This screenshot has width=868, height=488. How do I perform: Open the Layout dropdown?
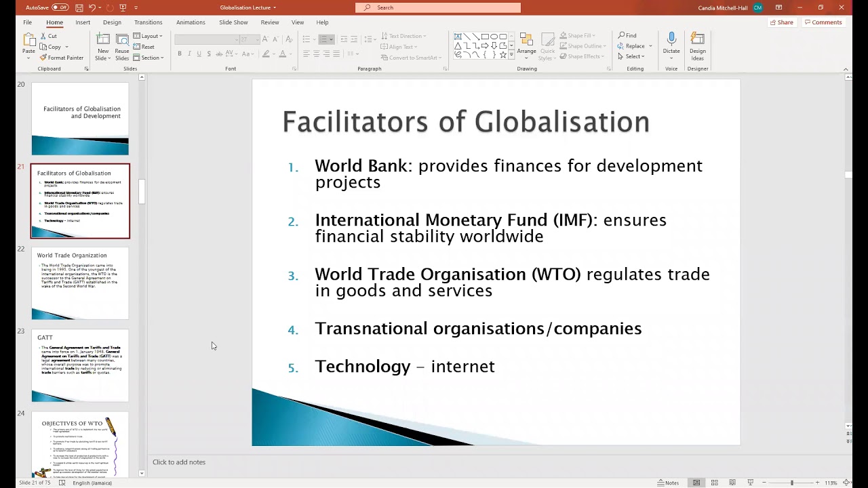(148, 36)
